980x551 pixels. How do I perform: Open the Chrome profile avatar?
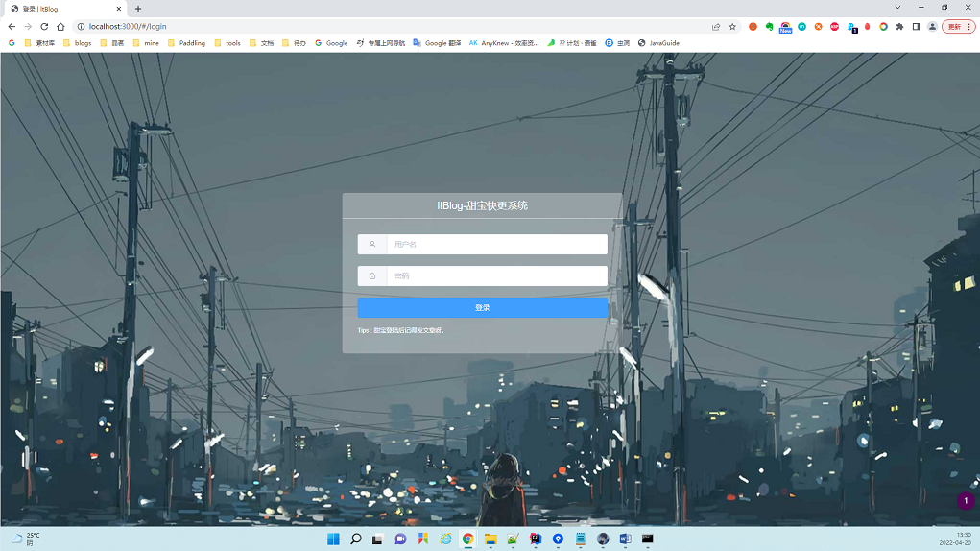click(932, 26)
